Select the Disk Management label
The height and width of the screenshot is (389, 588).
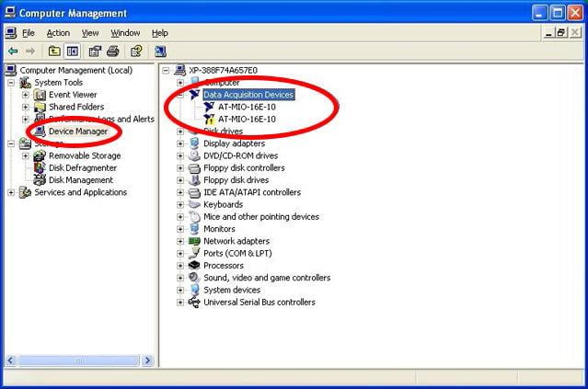pos(81,180)
